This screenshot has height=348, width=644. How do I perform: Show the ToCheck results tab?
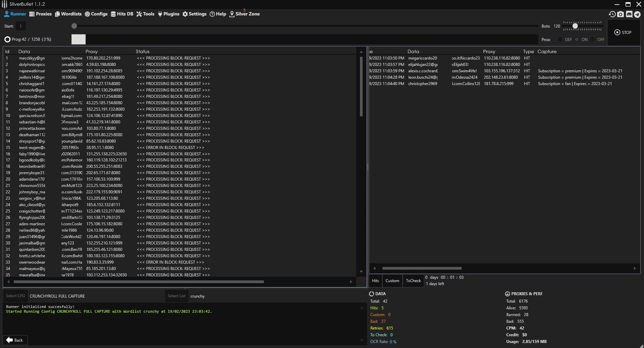point(413,281)
